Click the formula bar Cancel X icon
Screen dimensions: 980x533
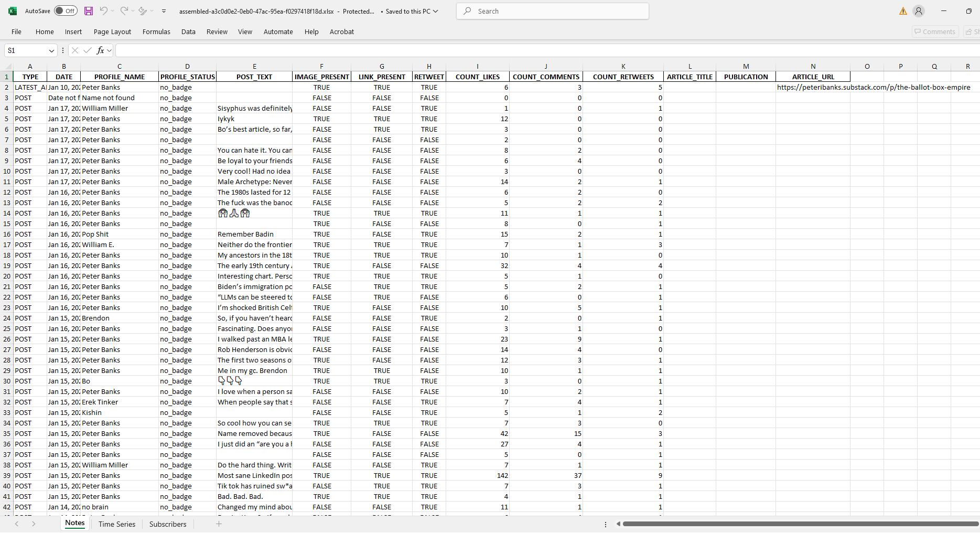pos(75,50)
